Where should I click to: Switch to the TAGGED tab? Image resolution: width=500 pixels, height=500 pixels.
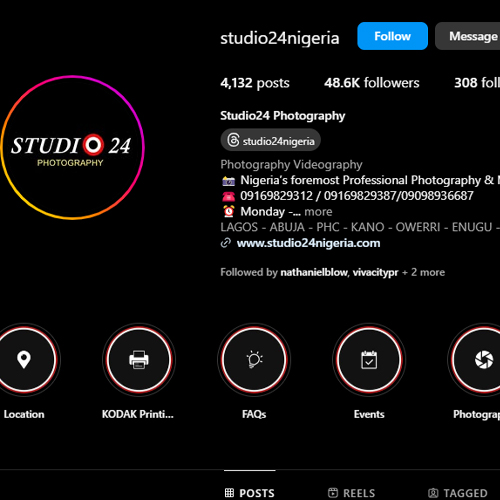pos(457,493)
